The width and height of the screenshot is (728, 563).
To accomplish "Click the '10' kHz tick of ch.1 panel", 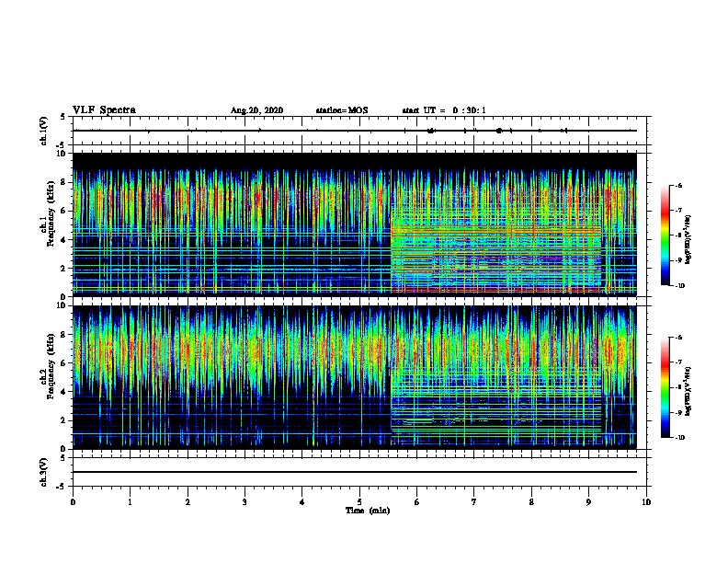I will pyautogui.click(x=62, y=154).
